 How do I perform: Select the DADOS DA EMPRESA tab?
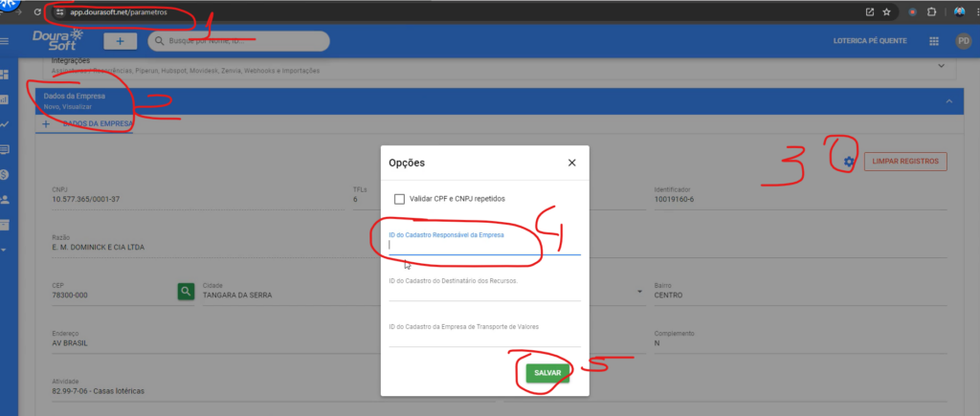(x=98, y=123)
